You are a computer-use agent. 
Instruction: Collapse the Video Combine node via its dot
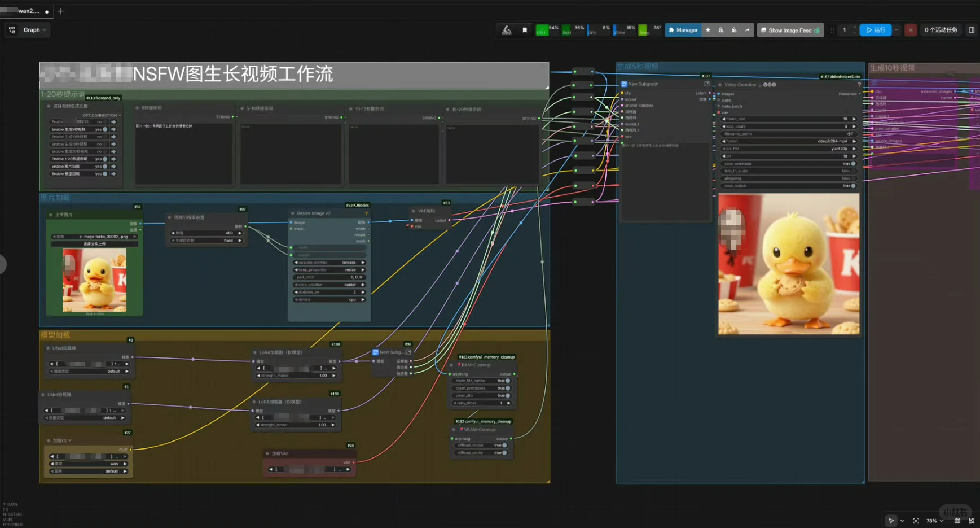tap(720, 85)
